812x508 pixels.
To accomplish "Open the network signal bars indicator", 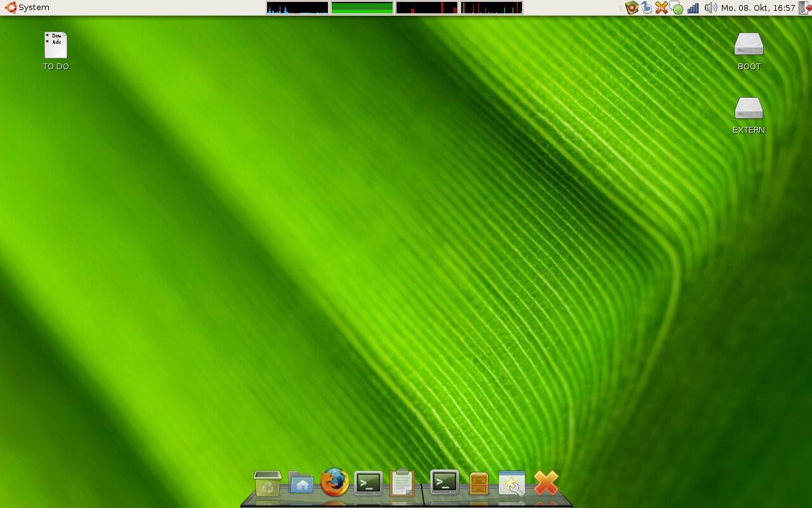I will [x=693, y=8].
